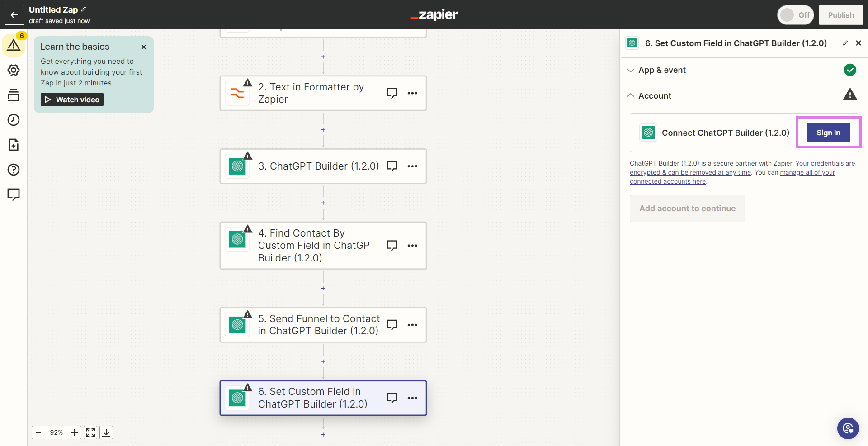Screen dimensions: 868x446
Task: Add a step after step 6
Action: (323, 435)
